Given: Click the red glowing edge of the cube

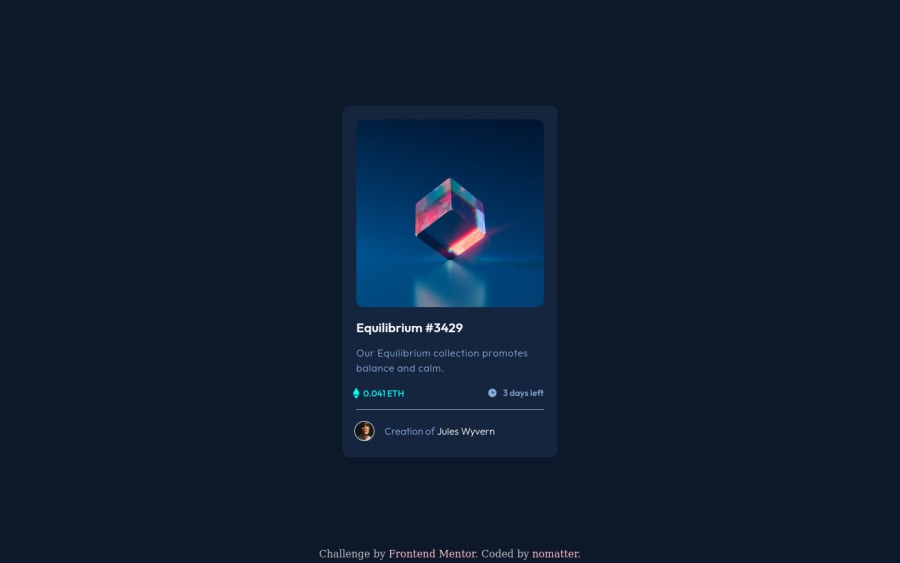Looking at the screenshot, I should [x=466, y=241].
